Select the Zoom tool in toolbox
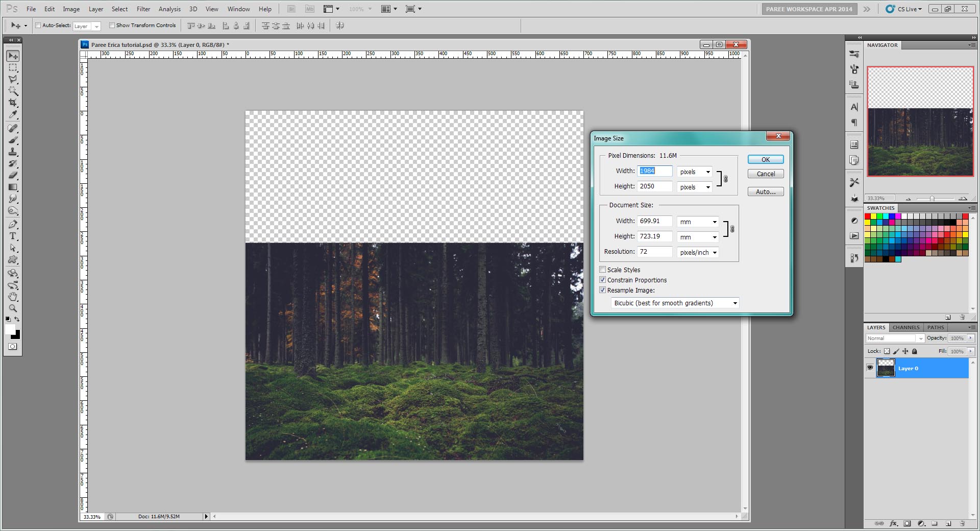This screenshot has width=980, height=531. [13, 308]
